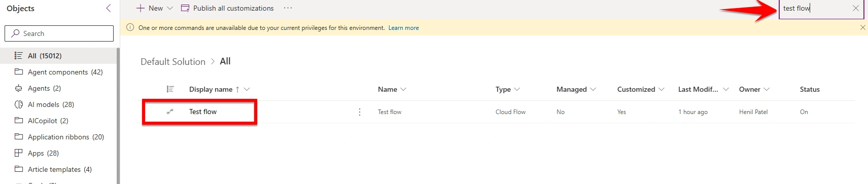This screenshot has width=868, height=184.
Task: Open the Test flow display name
Action: coord(203,112)
